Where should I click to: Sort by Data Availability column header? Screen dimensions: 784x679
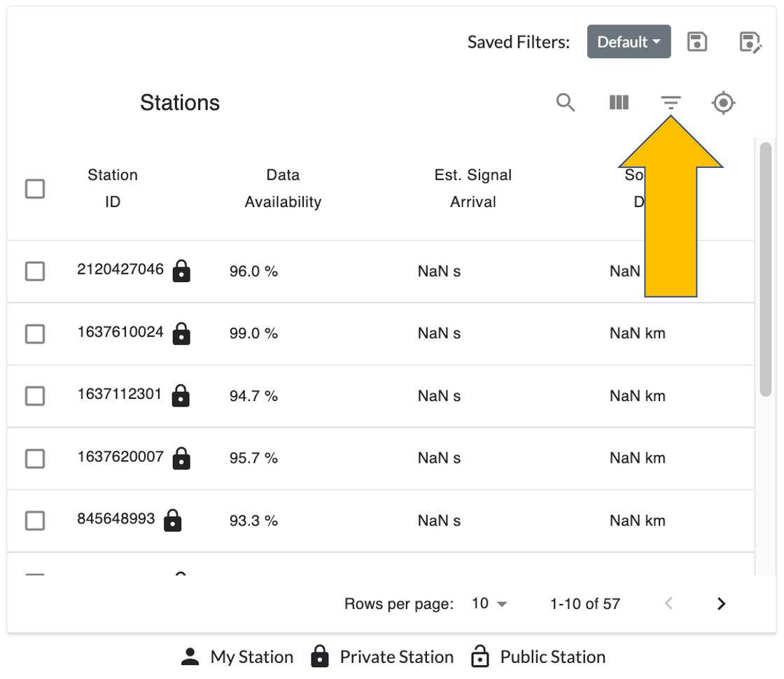click(x=283, y=188)
